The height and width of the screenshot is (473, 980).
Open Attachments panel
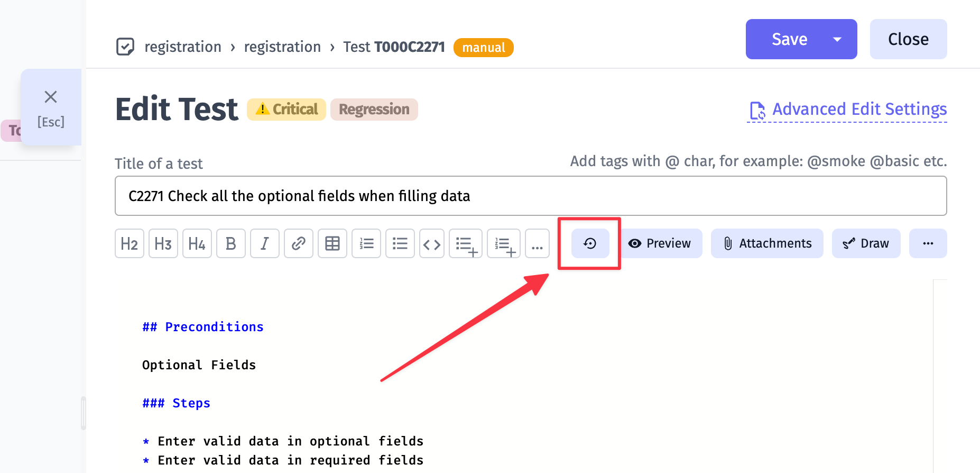pos(767,243)
